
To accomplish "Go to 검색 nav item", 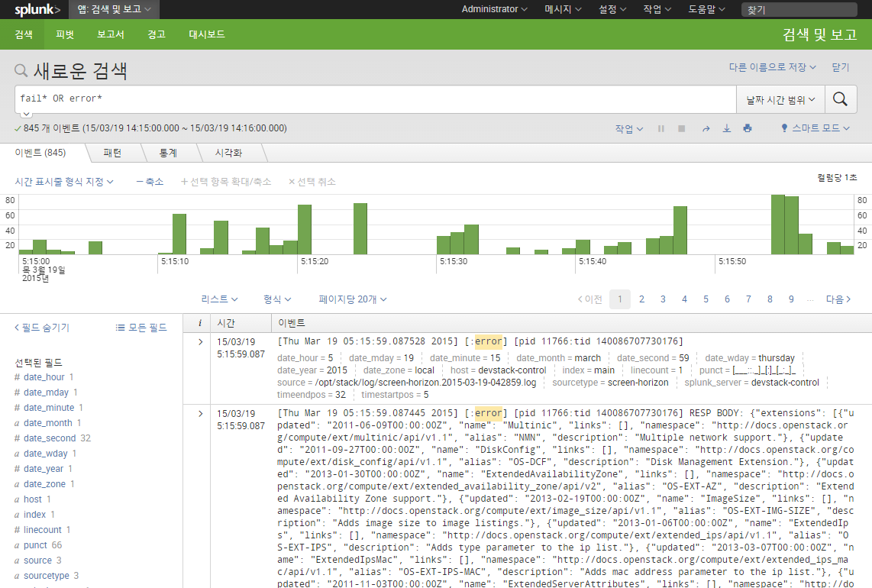I will (24, 34).
